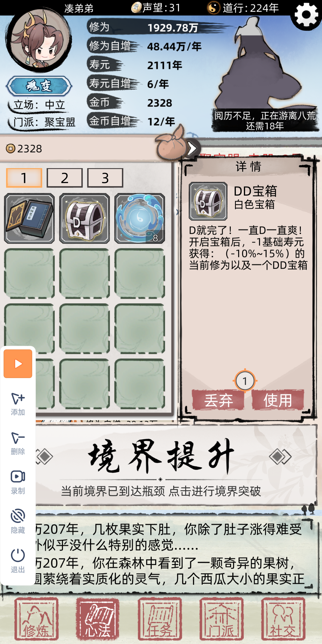Click the 删除 delete-click icon
Viewport: 322px width, 644px height.
tap(18, 443)
